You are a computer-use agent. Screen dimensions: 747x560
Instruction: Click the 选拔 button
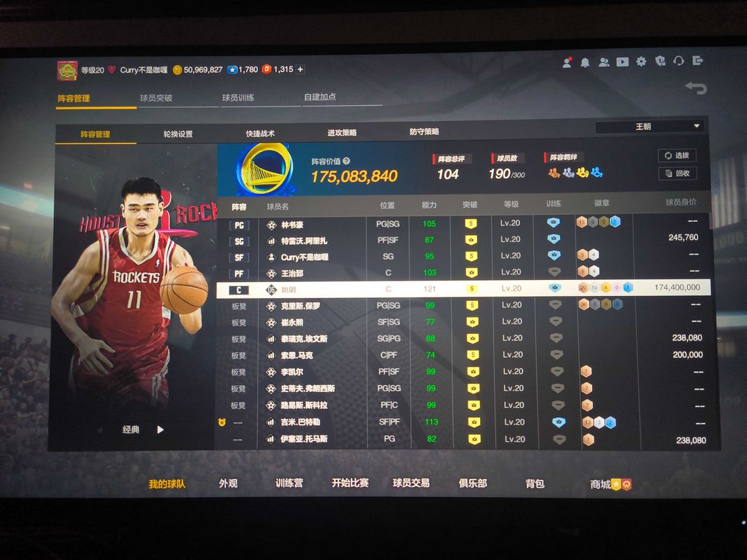tap(677, 156)
